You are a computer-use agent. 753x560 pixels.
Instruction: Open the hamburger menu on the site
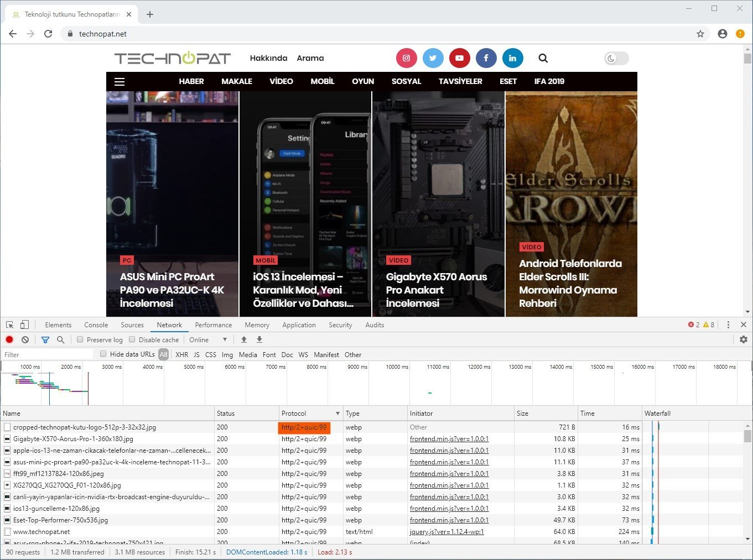[x=120, y=82]
